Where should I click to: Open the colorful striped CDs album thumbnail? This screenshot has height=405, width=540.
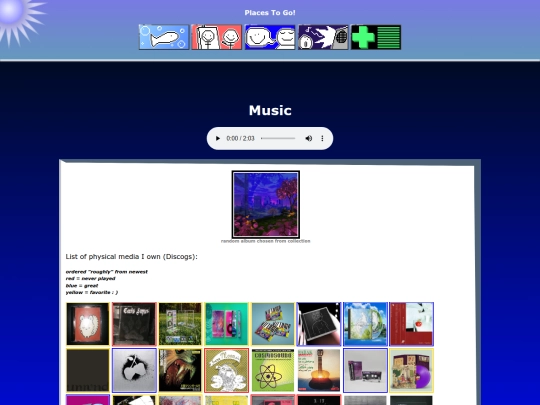pos(273,324)
